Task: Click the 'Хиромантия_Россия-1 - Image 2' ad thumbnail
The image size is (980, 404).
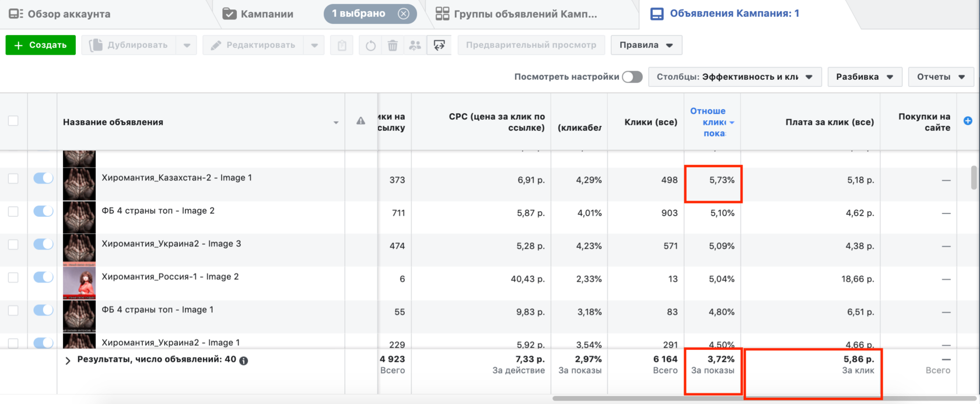Action: (79, 281)
